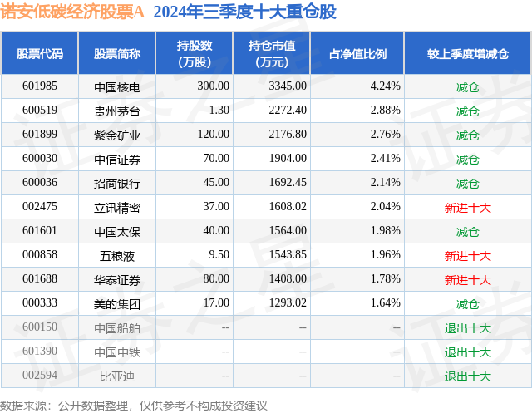This screenshot has width=532, height=413.
Task: Click the 占净值比例 column header
Action: point(357,53)
